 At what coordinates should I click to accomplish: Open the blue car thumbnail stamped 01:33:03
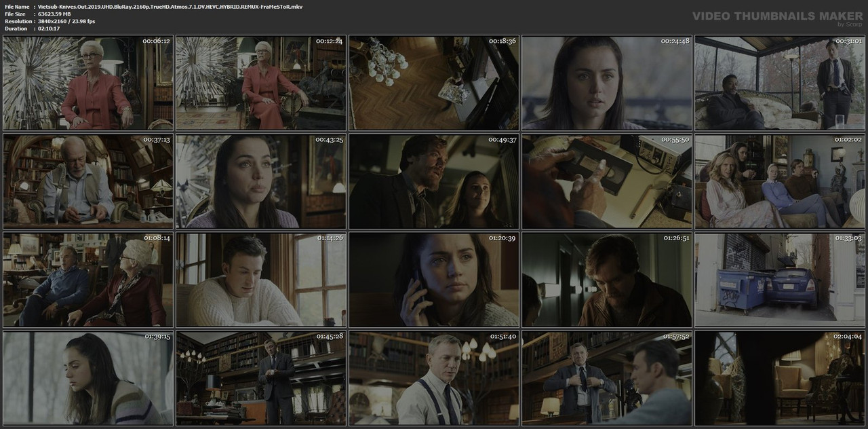click(x=779, y=280)
